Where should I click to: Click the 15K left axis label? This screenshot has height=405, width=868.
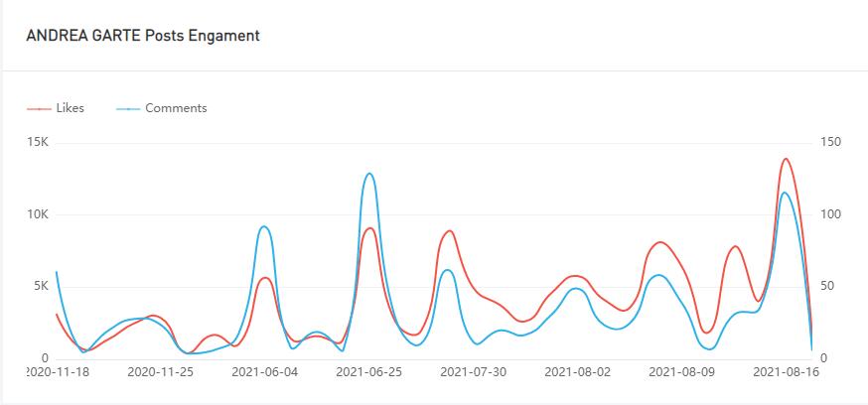[38, 143]
